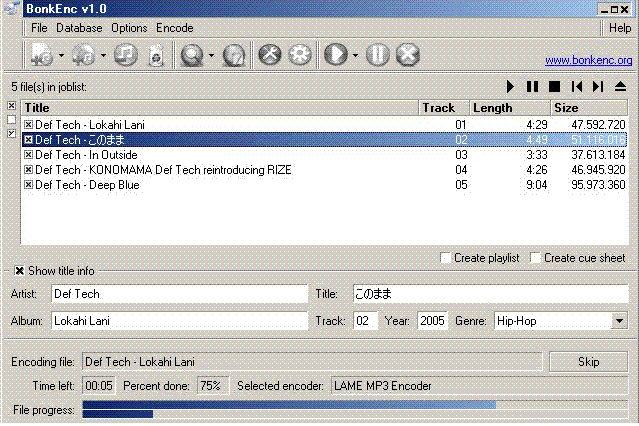Pause encoding with the toolbar pause icon
This screenshot has width=639, height=426.
point(378,55)
